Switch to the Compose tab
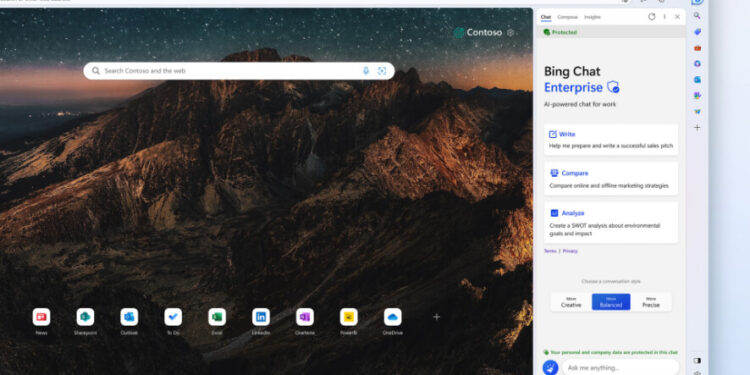The image size is (750, 375). 567,17
